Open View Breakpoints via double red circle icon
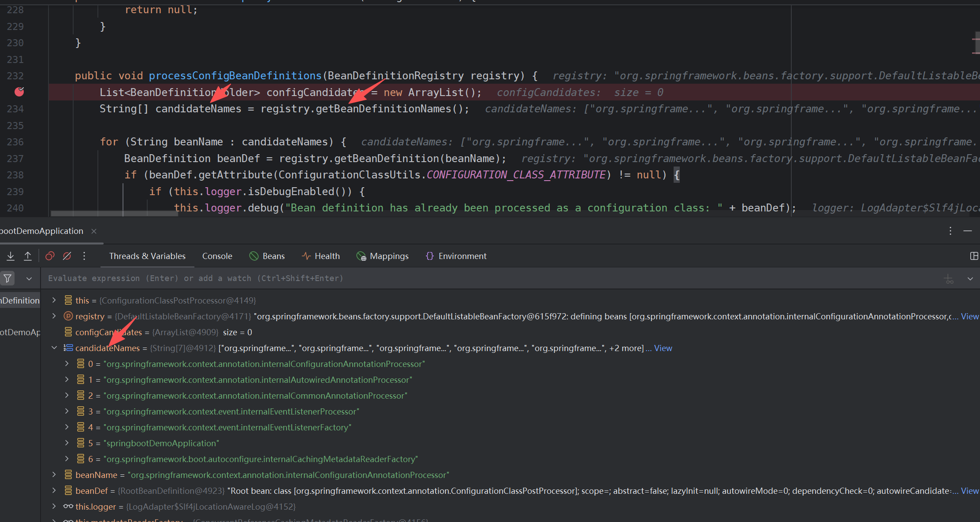Screen dimensions: 980x522 (x=49, y=256)
